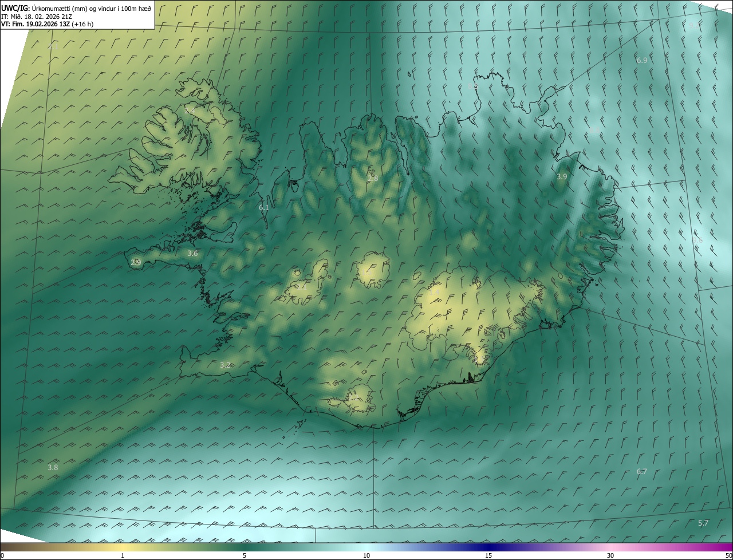Click the color scale tick label 50
This screenshot has height=560, width=733.
point(728,555)
